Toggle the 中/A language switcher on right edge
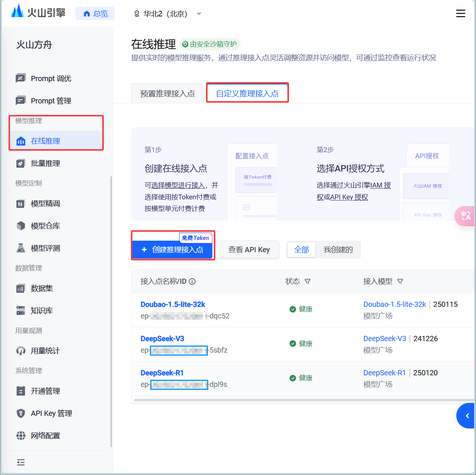The width and height of the screenshot is (476, 475). pos(466,216)
